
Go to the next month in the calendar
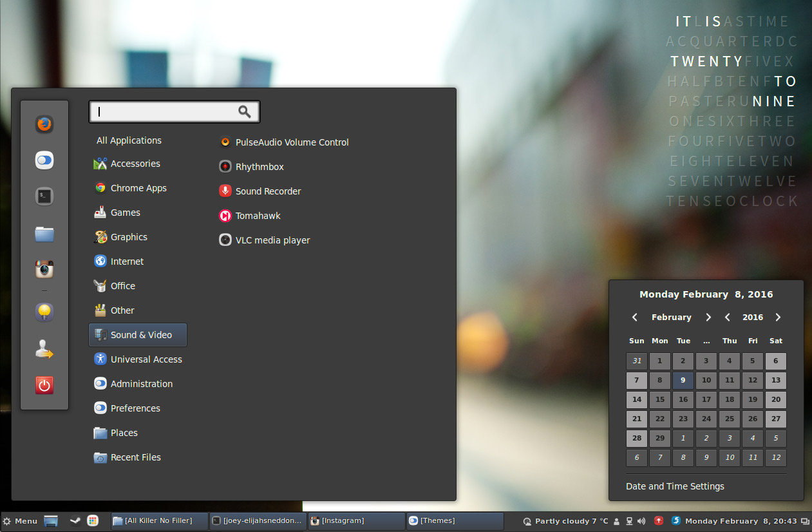[x=708, y=317]
